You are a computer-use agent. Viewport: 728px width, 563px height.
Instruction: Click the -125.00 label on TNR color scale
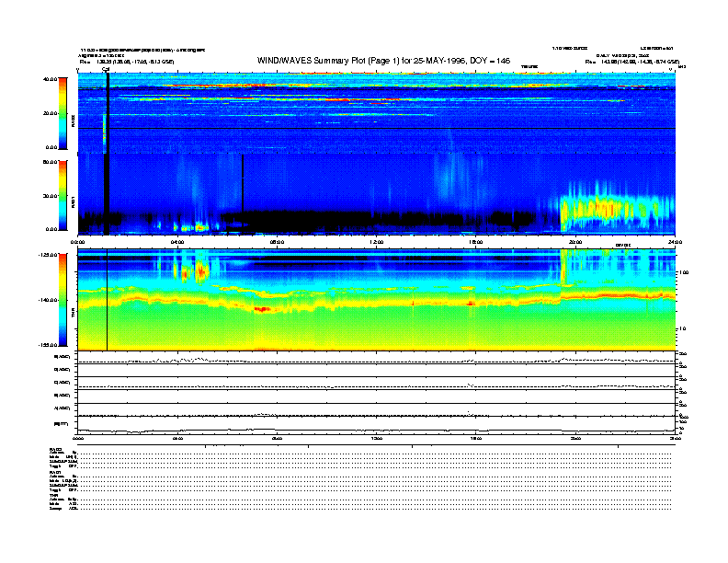49,255
